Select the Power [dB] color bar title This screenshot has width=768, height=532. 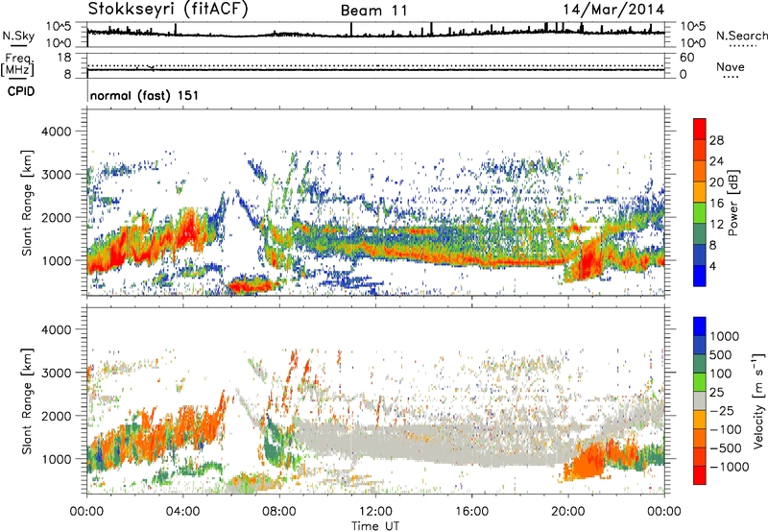point(732,203)
